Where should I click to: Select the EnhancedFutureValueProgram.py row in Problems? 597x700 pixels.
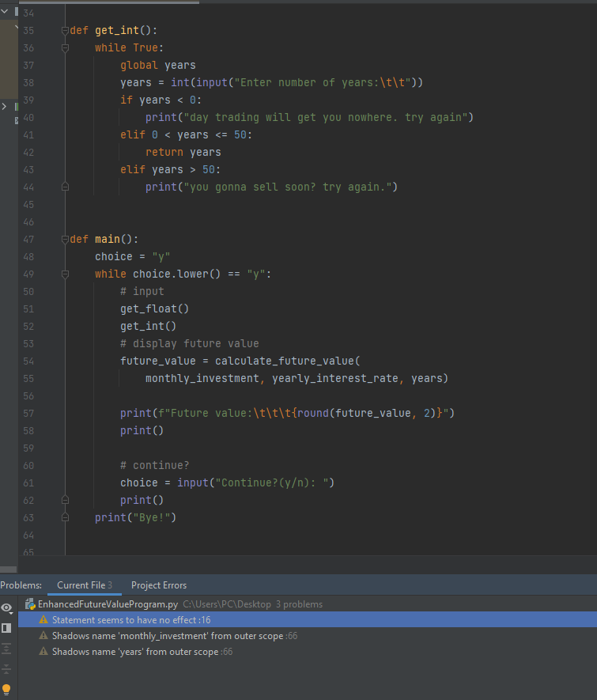[x=308, y=604]
